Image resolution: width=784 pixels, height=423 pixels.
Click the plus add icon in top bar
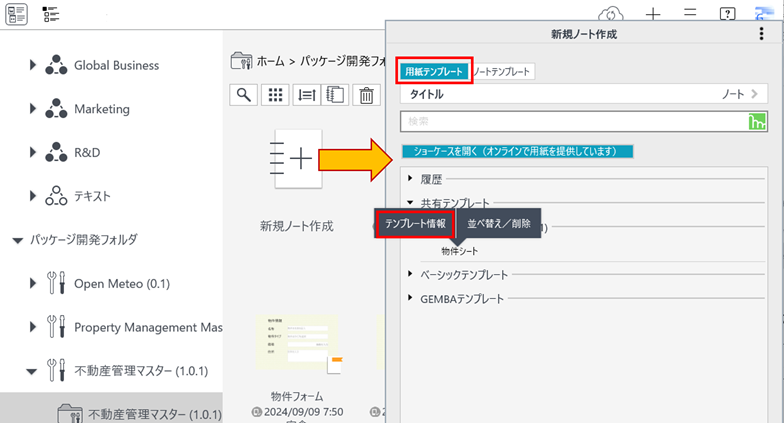(x=653, y=14)
